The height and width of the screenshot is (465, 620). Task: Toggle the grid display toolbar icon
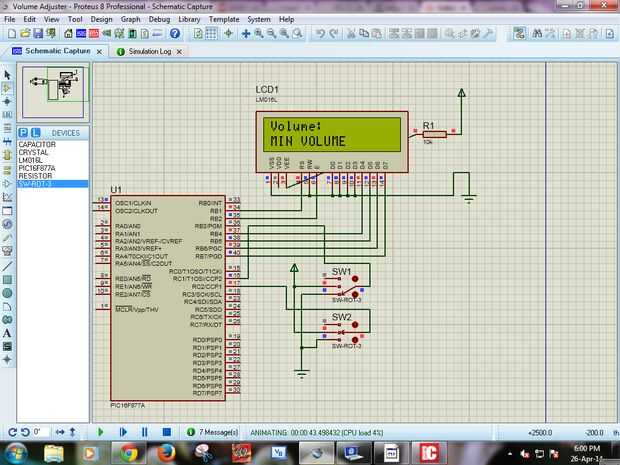[x=213, y=33]
